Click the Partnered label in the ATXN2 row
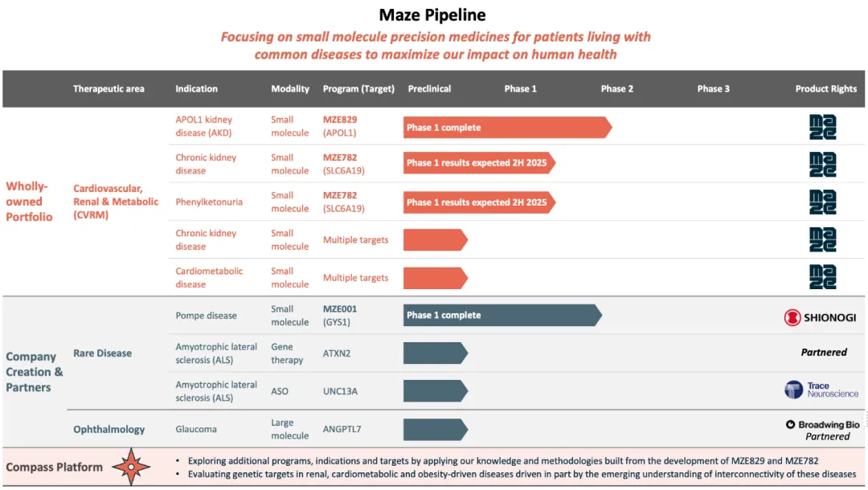The width and height of the screenshot is (868, 490). (824, 352)
